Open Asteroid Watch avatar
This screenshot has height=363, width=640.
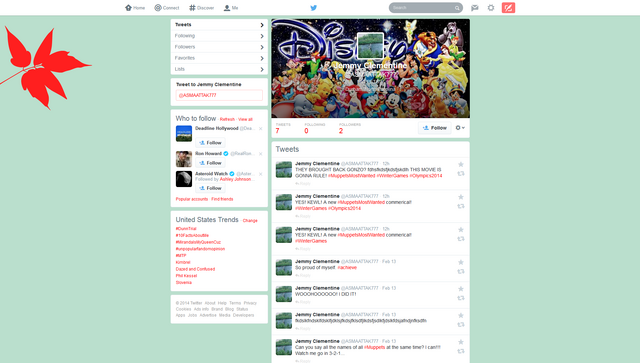pos(184,179)
